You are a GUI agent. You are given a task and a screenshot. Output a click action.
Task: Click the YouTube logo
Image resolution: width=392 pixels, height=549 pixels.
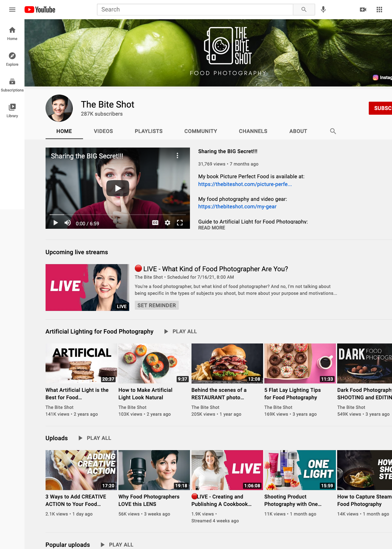40,10
